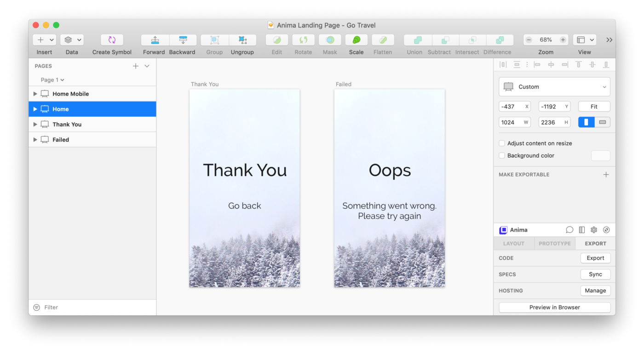The height and width of the screenshot is (353, 644).
Task: Click the artboard width input field
Action: [x=510, y=122]
